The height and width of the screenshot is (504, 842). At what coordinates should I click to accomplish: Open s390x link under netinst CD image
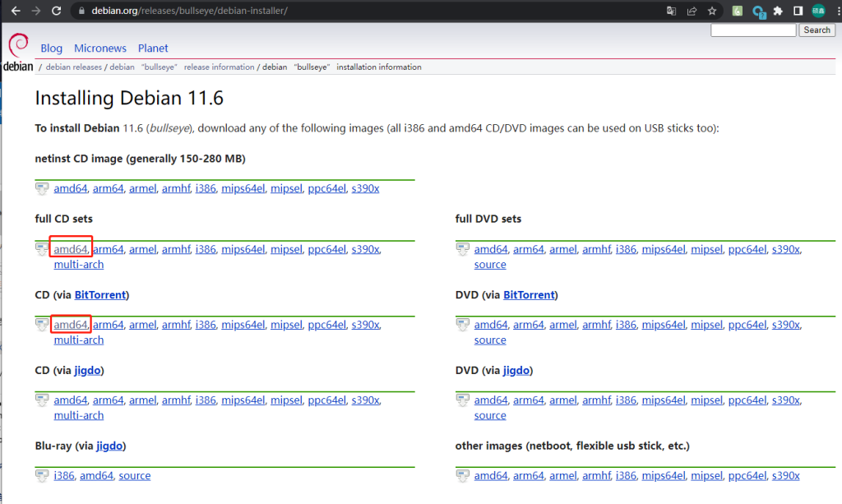(x=365, y=188)
